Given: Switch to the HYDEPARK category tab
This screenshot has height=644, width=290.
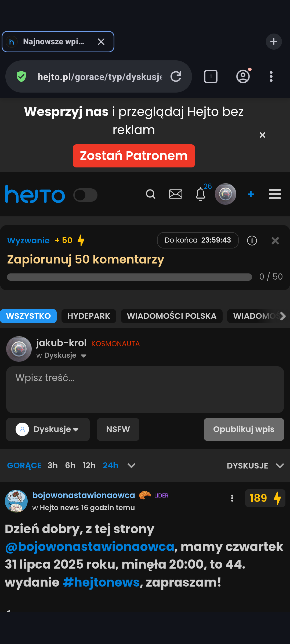Looking at the screenshot, I should click(x=89, y=316).
